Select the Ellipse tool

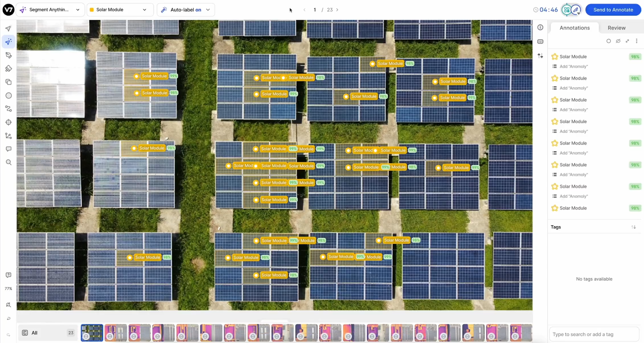tap(8, 95)
